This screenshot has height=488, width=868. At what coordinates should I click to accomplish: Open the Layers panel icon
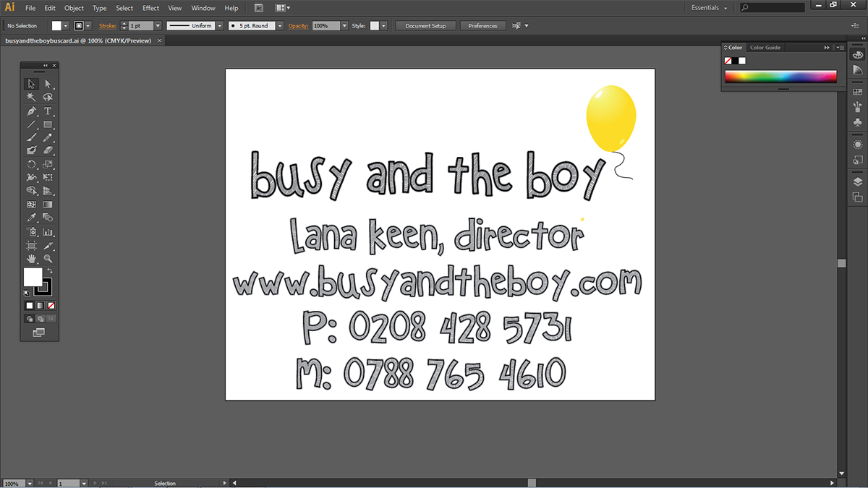[858, 181]
